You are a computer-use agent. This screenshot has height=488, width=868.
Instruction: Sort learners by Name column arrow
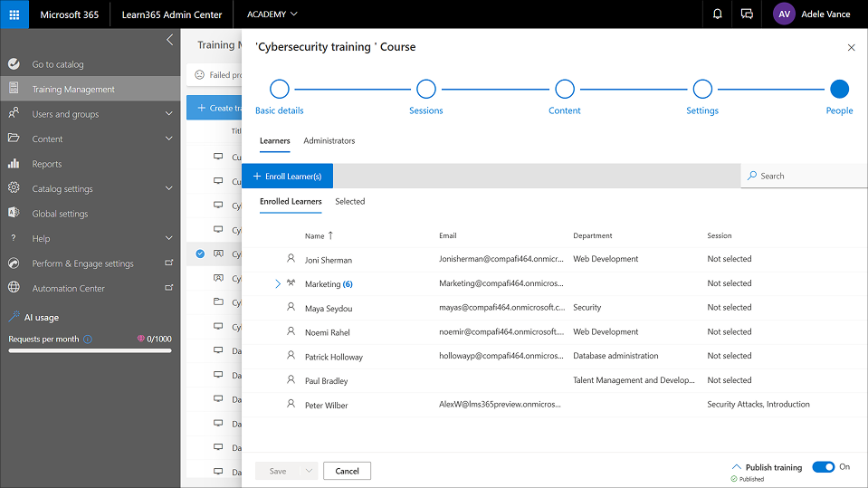[x=330, y=235]
